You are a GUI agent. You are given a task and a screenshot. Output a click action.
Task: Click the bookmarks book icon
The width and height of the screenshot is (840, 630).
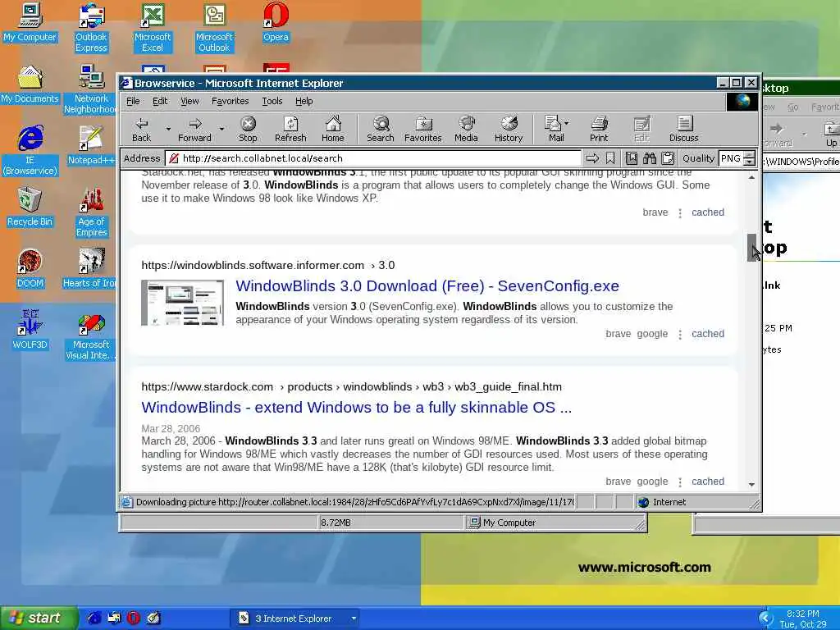tap(632, 158)
